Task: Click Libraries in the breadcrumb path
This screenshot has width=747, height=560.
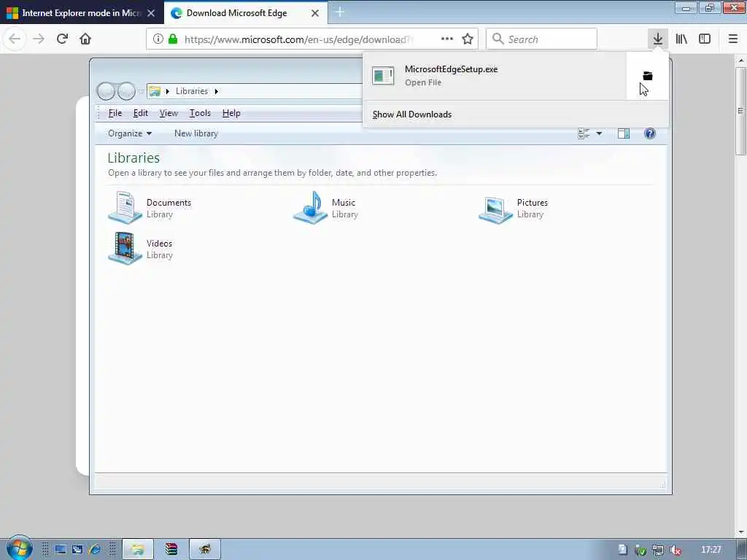Action: coord(192,91)
